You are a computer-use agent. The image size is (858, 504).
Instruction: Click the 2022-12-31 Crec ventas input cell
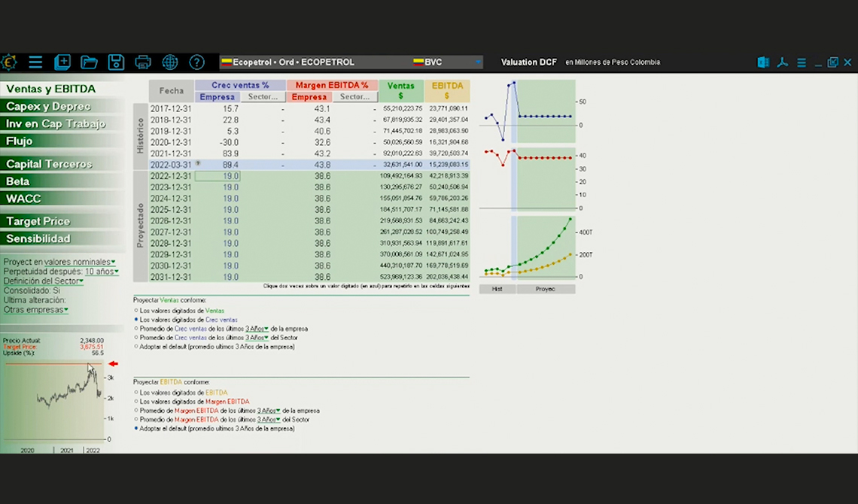click(218, 176)
